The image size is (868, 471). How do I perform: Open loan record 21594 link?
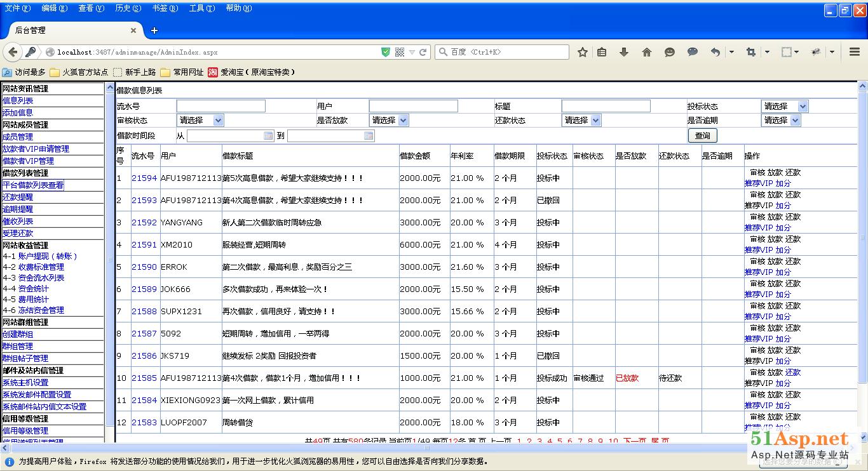click(144, 178)
